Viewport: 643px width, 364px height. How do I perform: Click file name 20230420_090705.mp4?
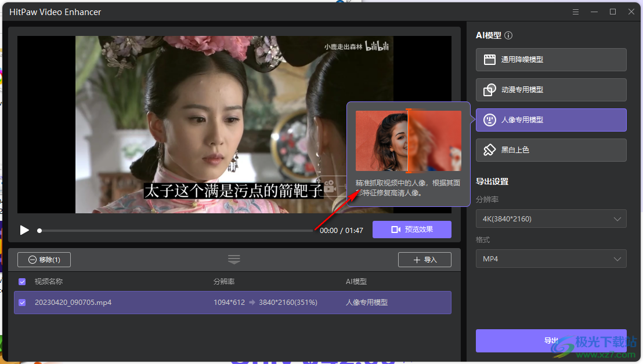point(73,303)
